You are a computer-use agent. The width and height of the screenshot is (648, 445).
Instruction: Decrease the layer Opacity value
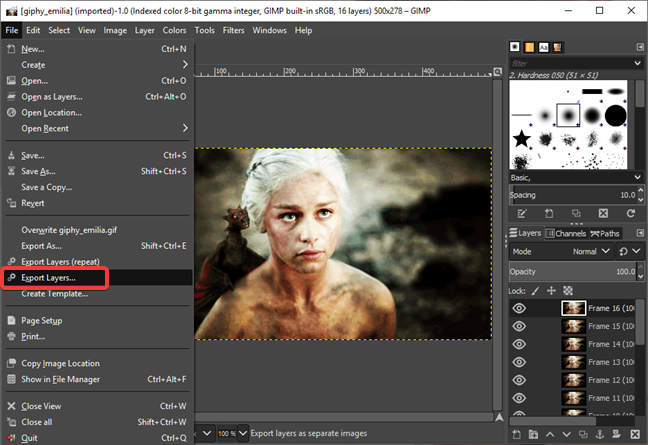[640, 276]
